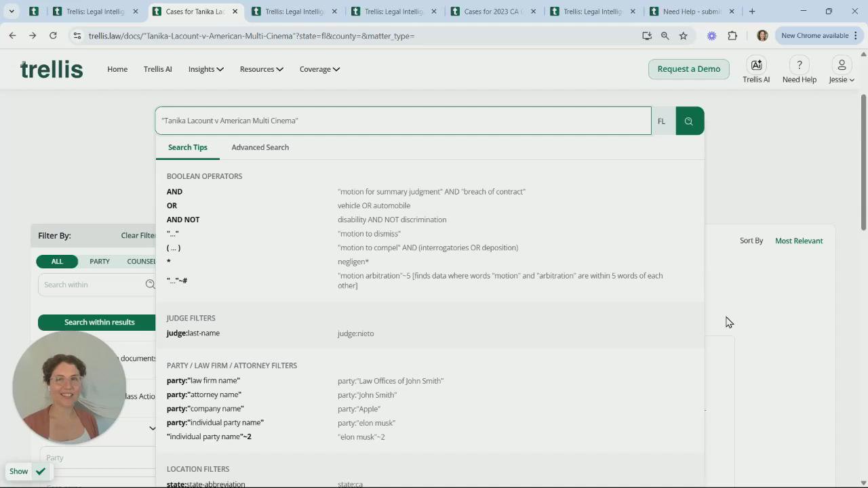Click the page vertical scrollbar

863,163
